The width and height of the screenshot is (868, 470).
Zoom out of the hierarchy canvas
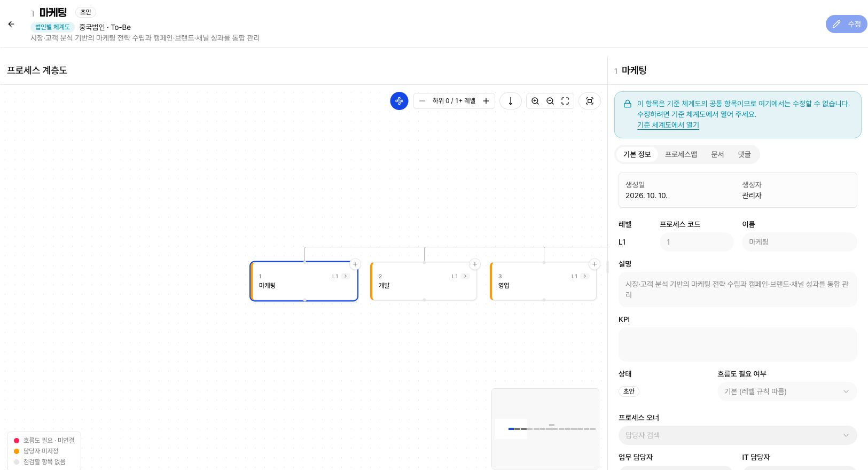pyautogui.click(x=550, y=101)
